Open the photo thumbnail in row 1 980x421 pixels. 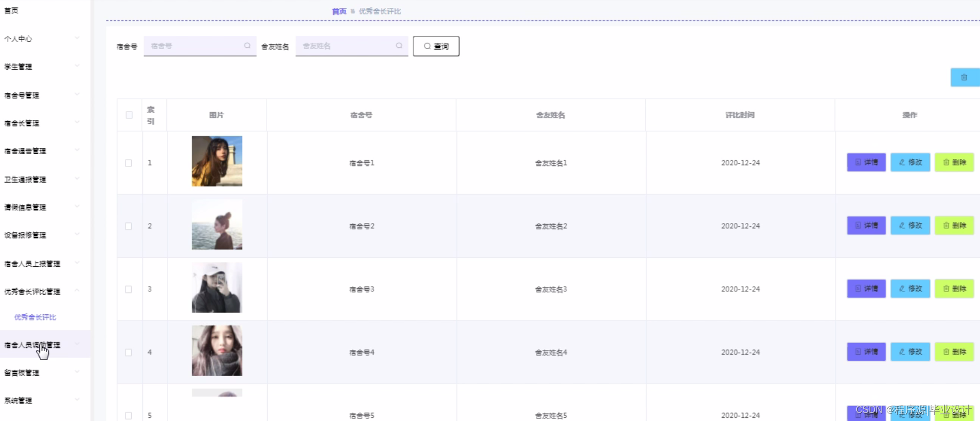coord(217,161)
